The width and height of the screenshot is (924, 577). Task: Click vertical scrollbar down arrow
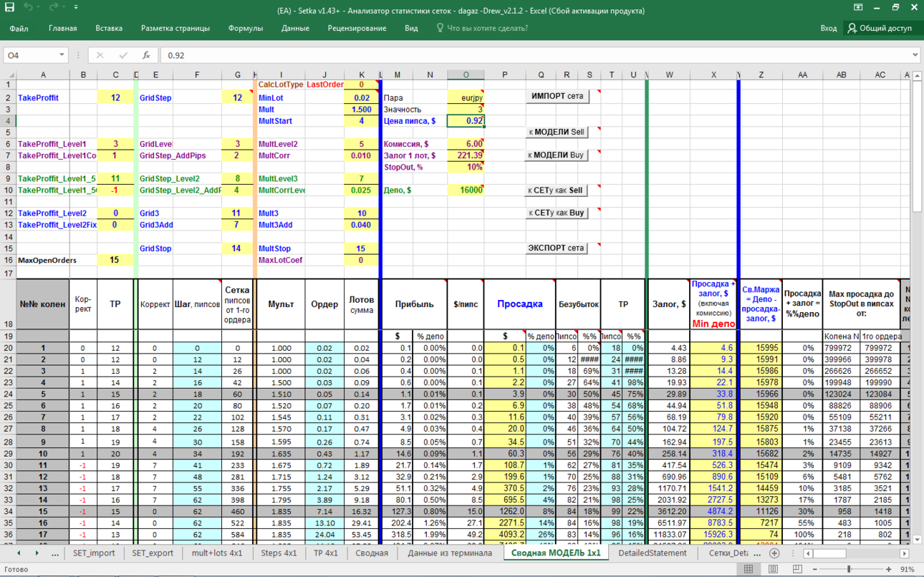[918, 540]
